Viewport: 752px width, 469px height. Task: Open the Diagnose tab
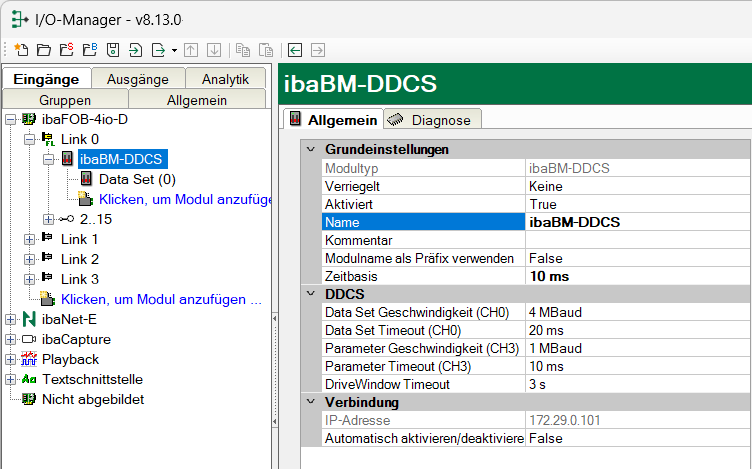[433, 120]
